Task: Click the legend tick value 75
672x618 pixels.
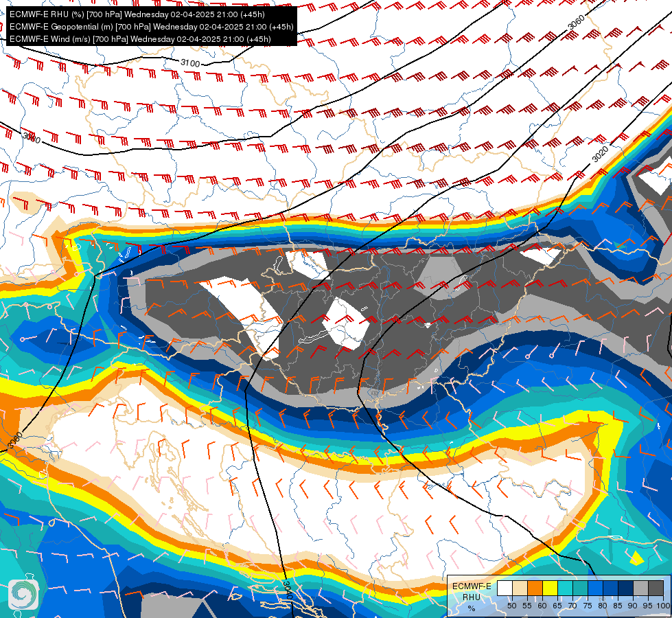Action: coord(588,606)
